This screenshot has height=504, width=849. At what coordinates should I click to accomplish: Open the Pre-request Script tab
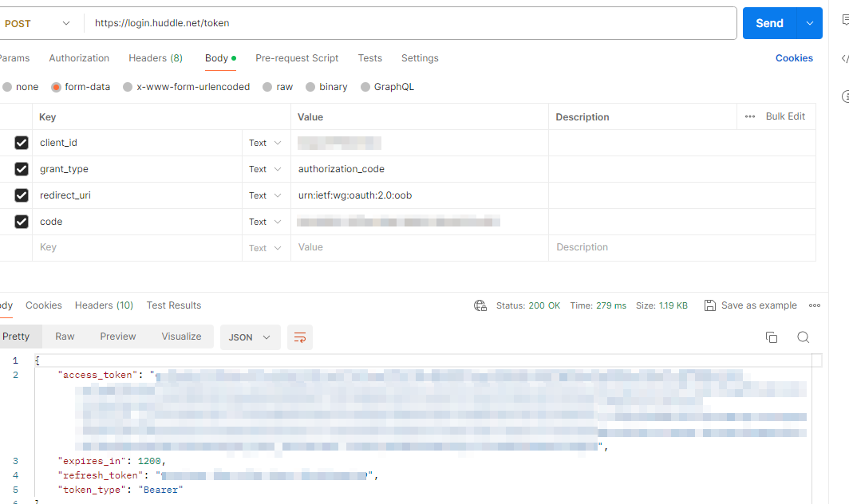tap(297, 58)
